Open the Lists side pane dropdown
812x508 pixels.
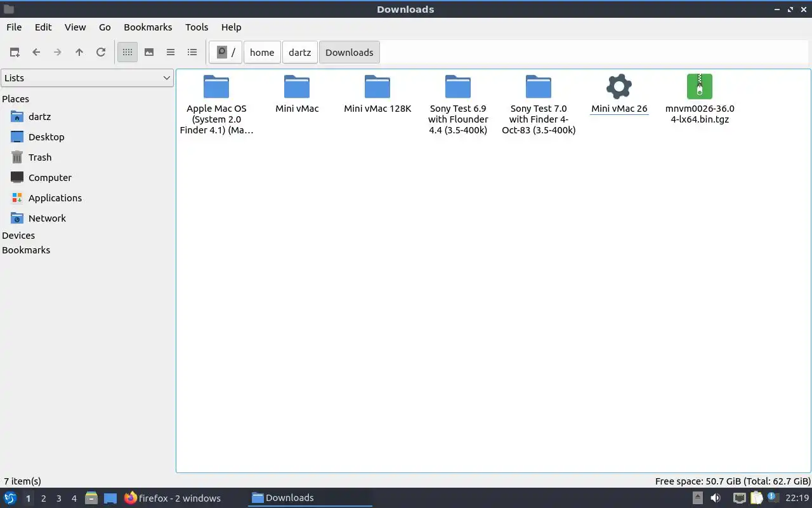point(87,78)
